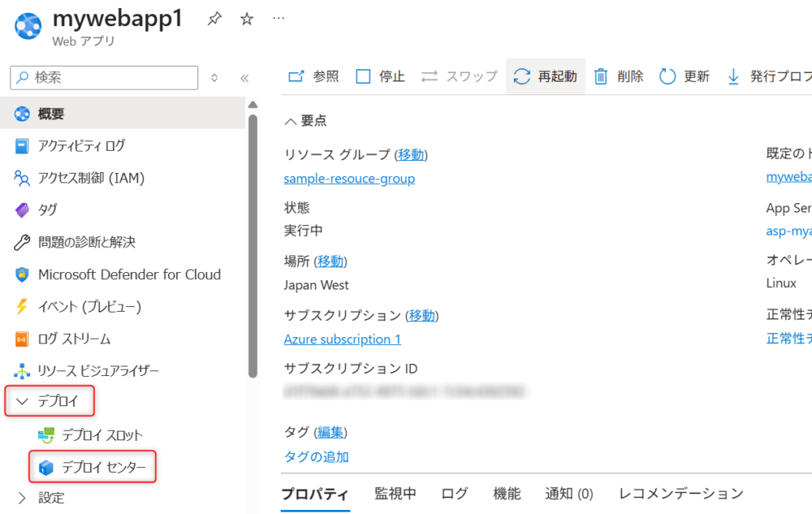
Task: Open sample-resouce-group link
Action: [x=349, y=178]
